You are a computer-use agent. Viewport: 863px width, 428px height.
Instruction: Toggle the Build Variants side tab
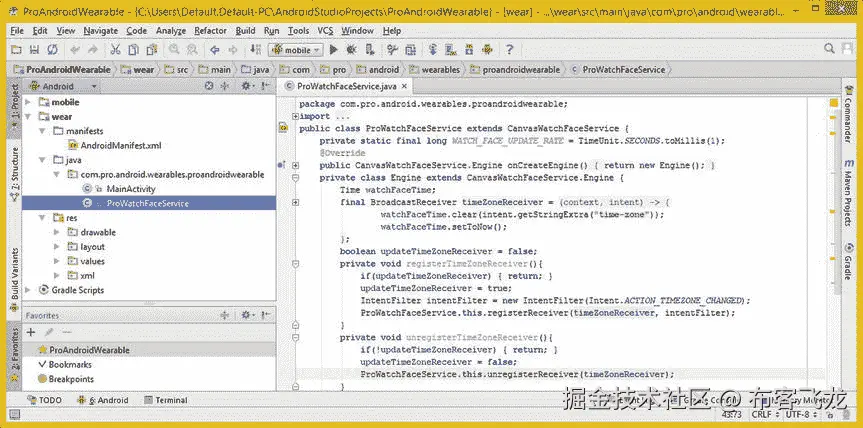coord(15,280)
